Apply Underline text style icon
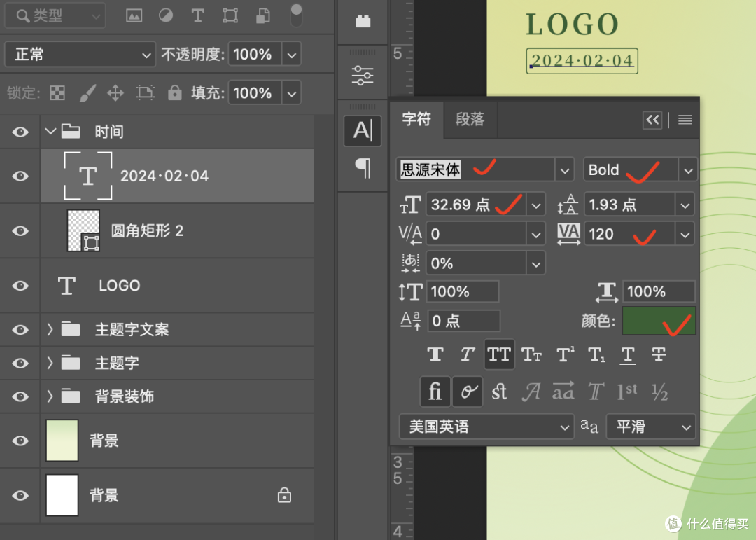756x540 pixels. point(628,354)
